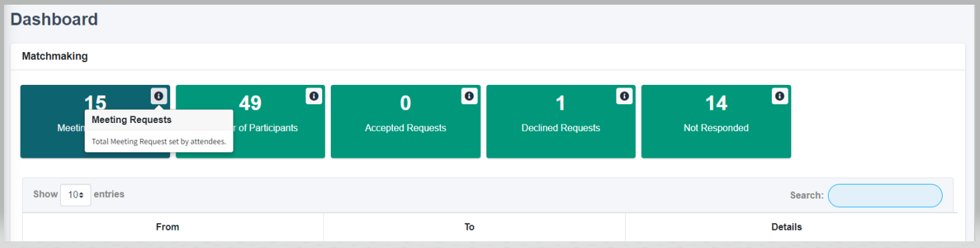Show info for Accepted Requests card
This screenshot has width=980, height=248.
click(469, 96)
